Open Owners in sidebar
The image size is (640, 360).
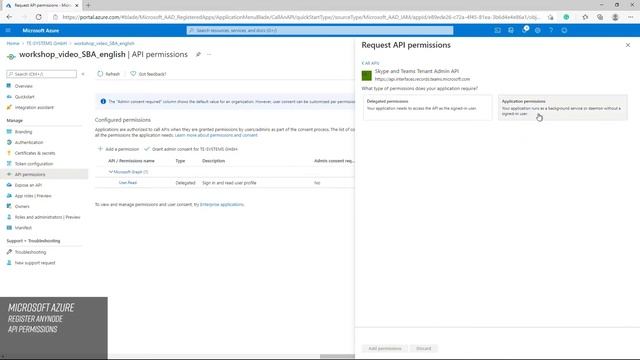22,206
